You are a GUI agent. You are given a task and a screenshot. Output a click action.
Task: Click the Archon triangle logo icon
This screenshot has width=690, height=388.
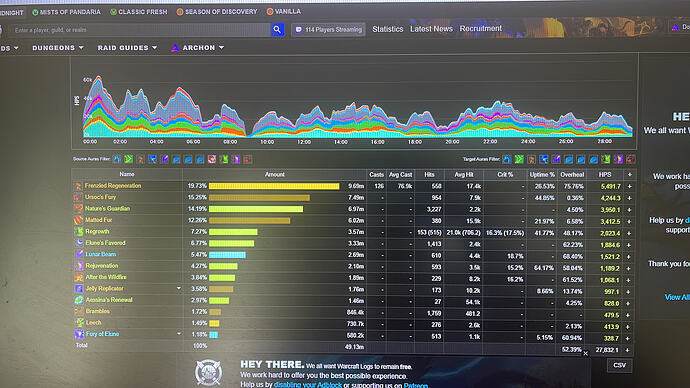[x=175, y=48]
